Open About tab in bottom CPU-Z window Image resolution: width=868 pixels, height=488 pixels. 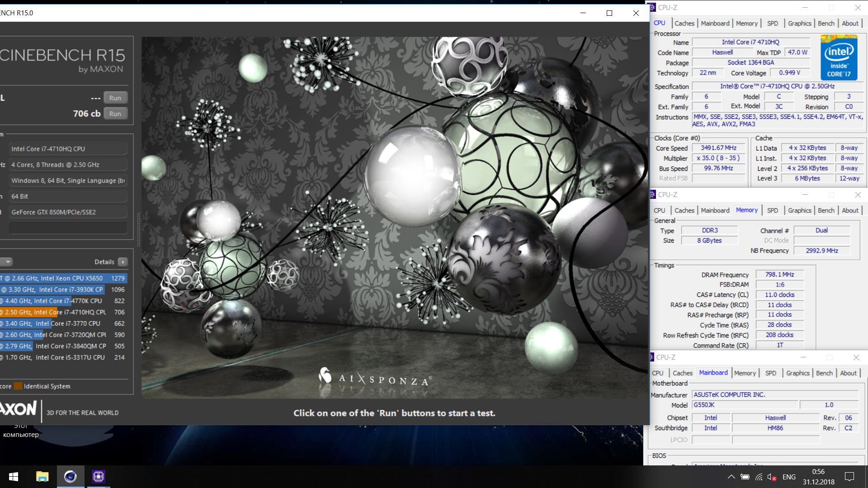click(848, 373)
